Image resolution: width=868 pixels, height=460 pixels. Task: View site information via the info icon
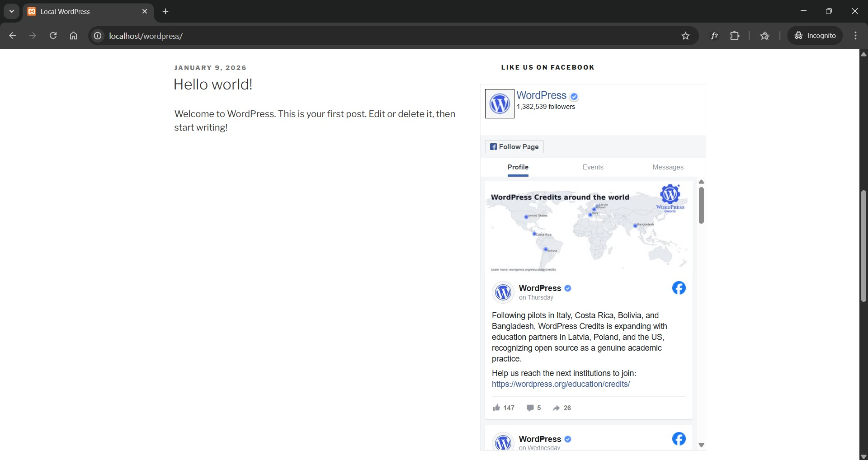coord(98,36)
